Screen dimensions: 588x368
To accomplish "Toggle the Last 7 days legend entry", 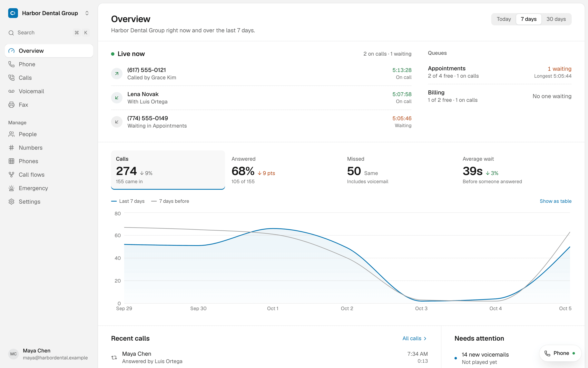I will click(x=128, y=201).
